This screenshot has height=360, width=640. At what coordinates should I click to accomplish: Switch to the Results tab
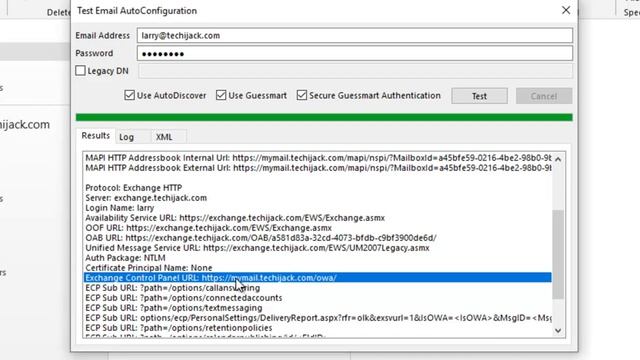point(96,136)
